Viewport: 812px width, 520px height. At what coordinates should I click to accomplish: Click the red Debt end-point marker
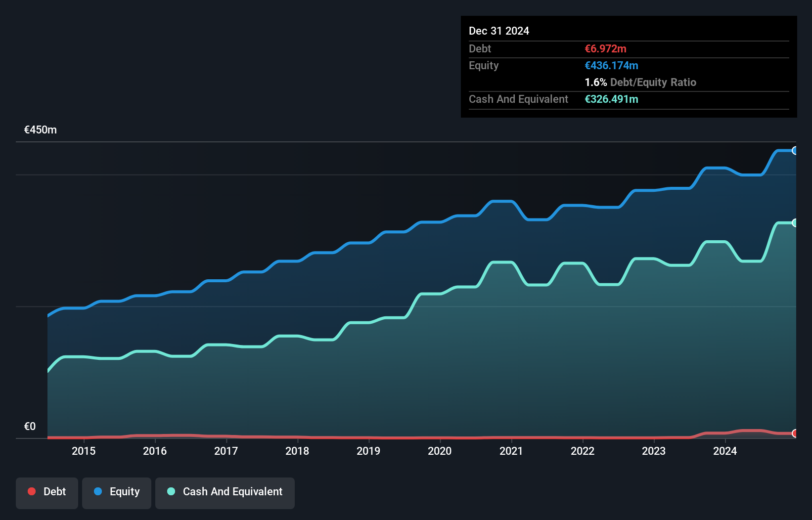pyautogui.click(x=795, y=433)
